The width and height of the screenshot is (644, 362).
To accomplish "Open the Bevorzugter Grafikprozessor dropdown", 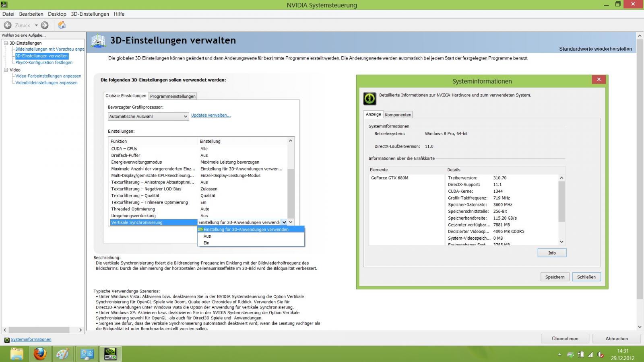I will coord(149,116).
